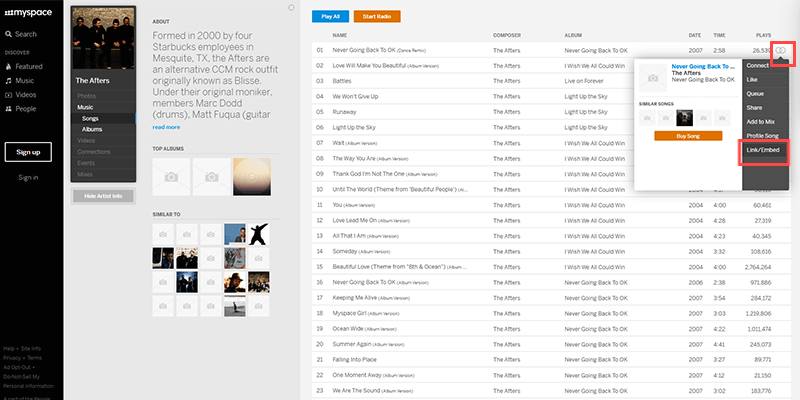Select song Love Will Make You Beautiful
The width and height of the screenshot is (800, 400).
pyautogui.click(x=385, y=66)
